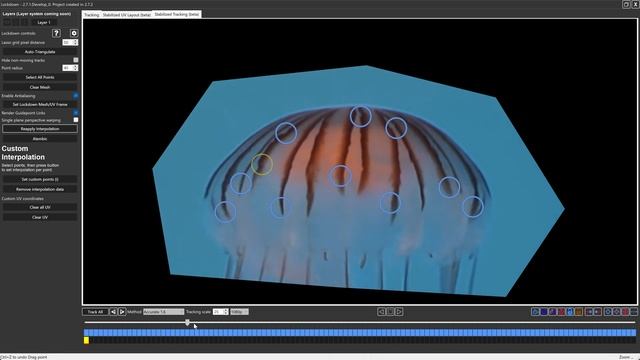This screenshot has width=640, height=360.
Task: Select the tracking point in the jellyfish center
Action: [x=340, y=176]
